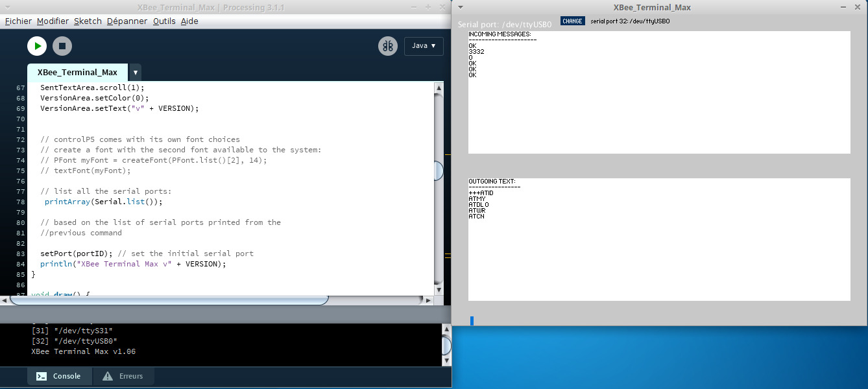This screenshot has height=389, width=868.
Task: Click the console scrollbar down arrow
Action: pos(446,360)
